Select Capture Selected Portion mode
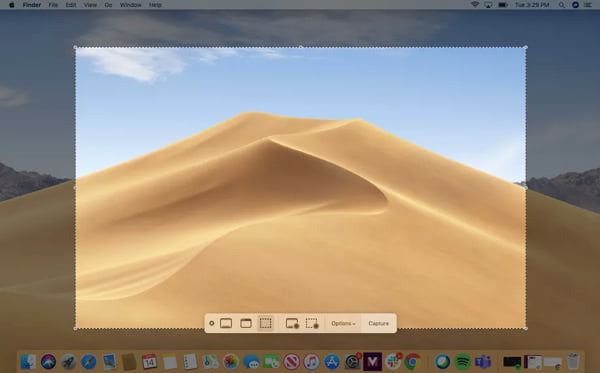The width and height of the screenshot is (600, 373). (x=266, y=323)
